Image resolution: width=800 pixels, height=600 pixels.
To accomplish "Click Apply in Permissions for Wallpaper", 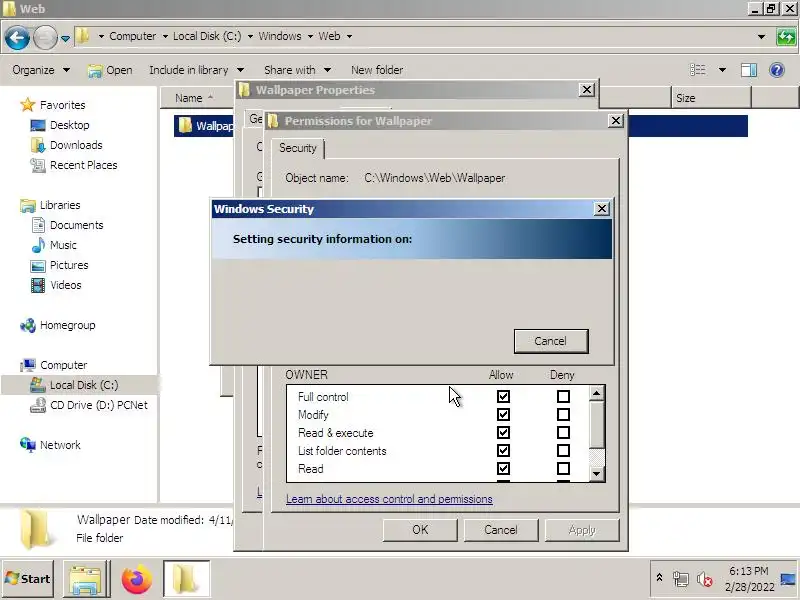I will (x=582, y=530).
